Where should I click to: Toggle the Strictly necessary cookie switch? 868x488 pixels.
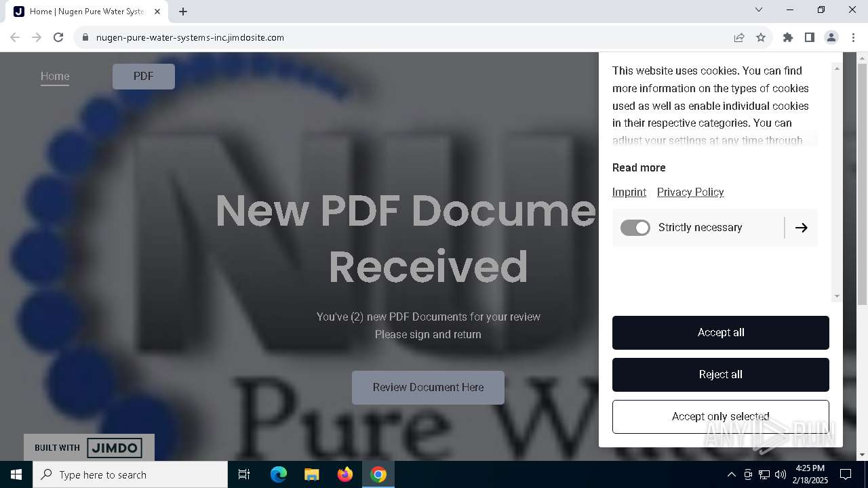(x=635, y=228)
